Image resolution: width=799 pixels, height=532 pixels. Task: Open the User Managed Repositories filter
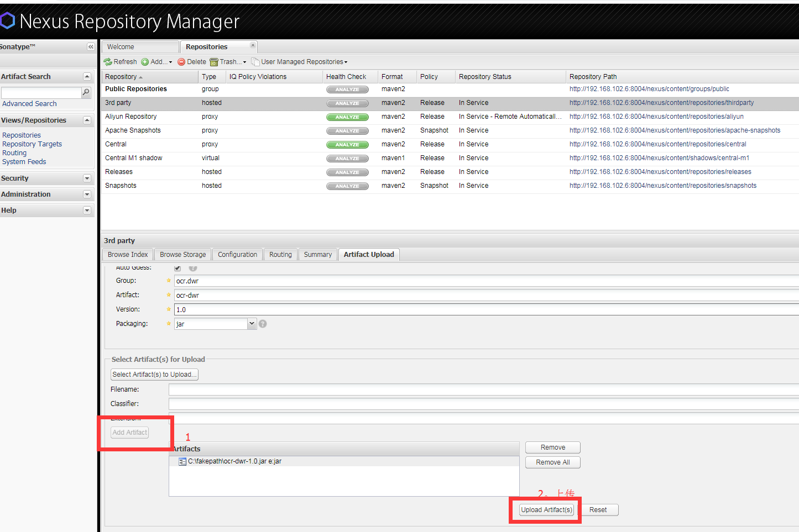click(x=299, y=62)
